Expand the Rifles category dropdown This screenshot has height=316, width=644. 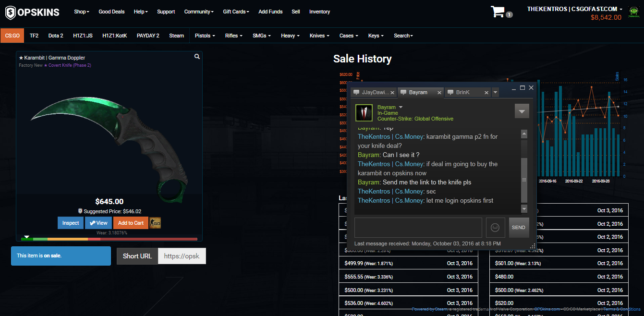tap(233, 36)
